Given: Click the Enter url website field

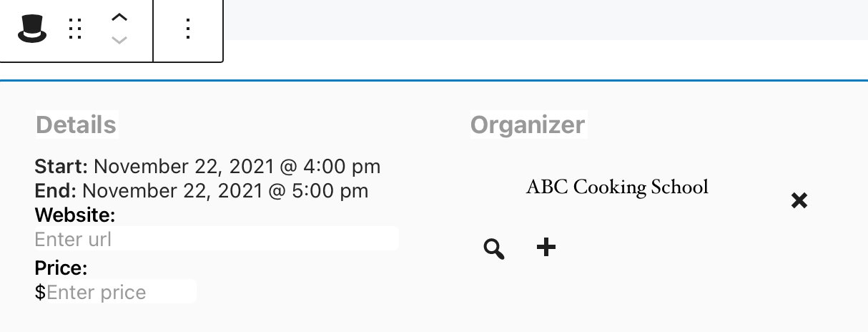Looking at the screenshot, I should click(x=217, y=238).
